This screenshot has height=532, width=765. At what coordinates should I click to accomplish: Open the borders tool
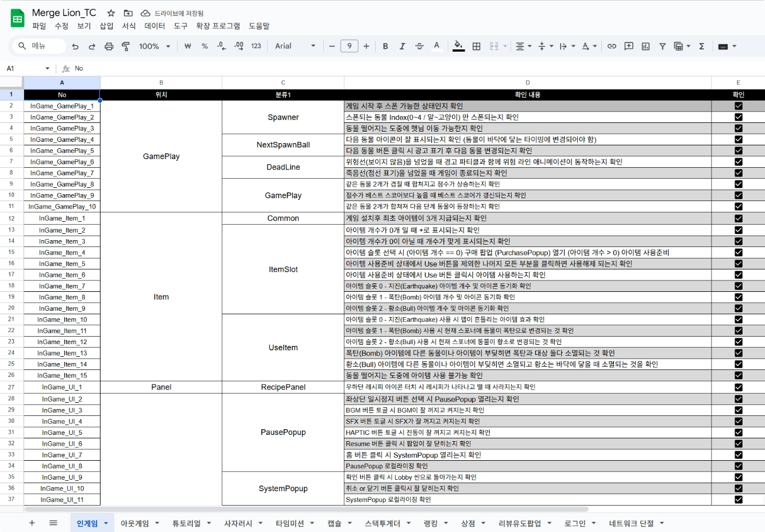click(x=476, y=46)
